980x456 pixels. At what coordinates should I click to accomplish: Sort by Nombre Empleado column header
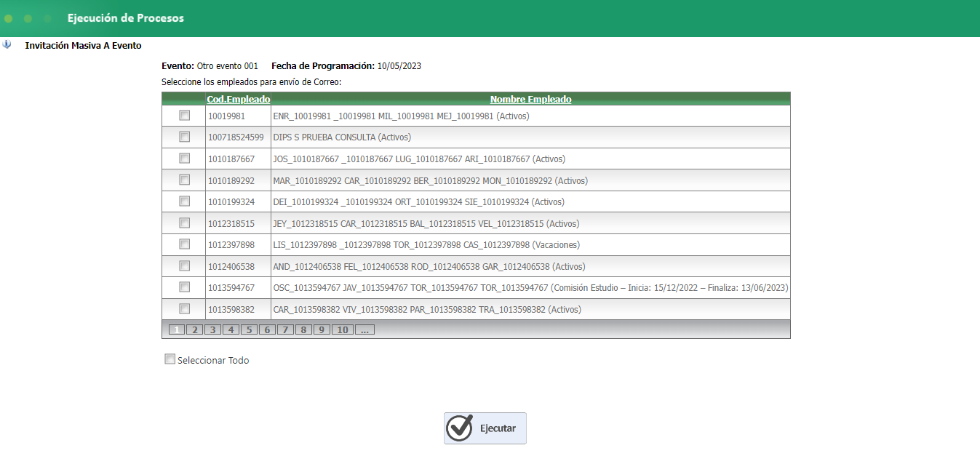coord(530,99)
